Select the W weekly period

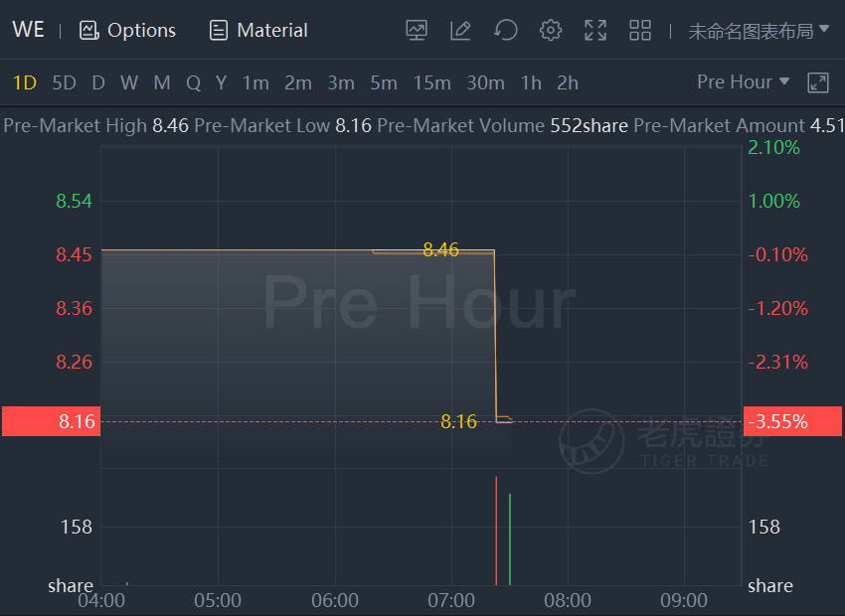point(129,82)
